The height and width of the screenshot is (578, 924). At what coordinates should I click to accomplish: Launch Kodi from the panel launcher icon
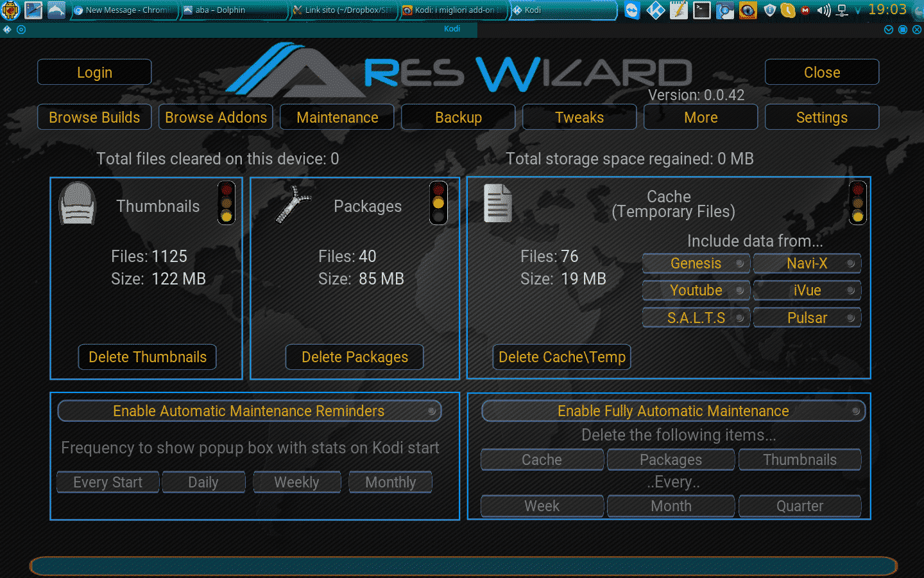pos(655,10)
